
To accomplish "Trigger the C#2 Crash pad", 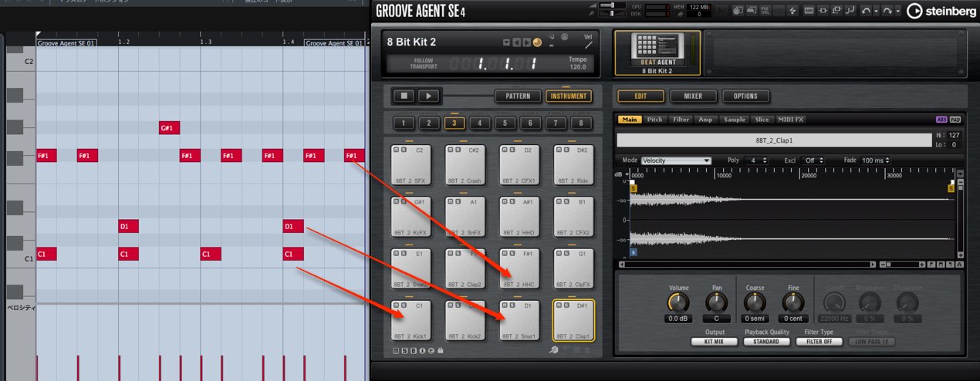I will coord(464,165).
